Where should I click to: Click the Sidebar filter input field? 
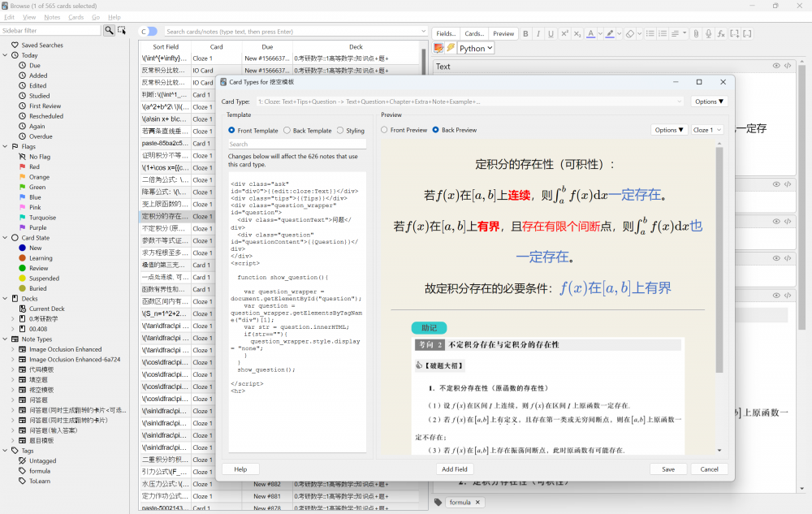pyautogui.click(x=50, y=31)
